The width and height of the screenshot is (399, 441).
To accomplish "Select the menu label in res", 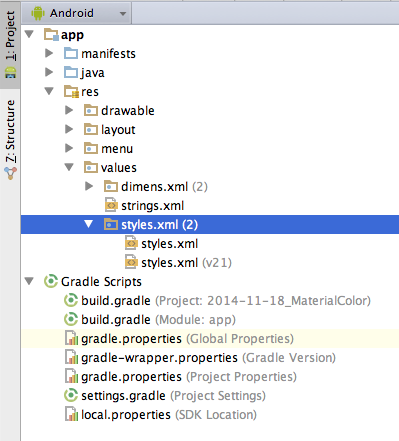I will click(x=117, y=149).
